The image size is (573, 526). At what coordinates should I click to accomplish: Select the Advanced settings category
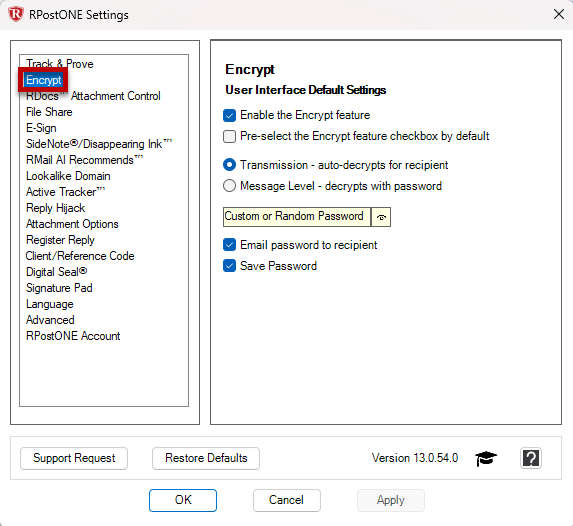(50, 320)
